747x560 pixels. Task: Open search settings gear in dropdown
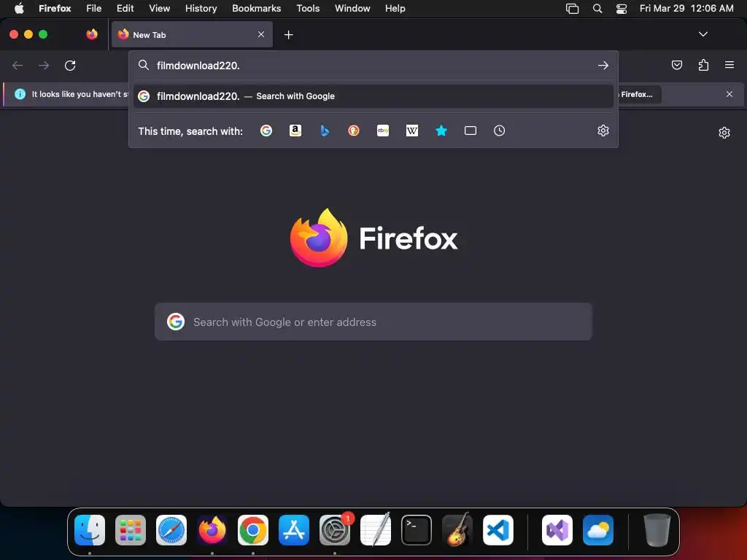603,131
